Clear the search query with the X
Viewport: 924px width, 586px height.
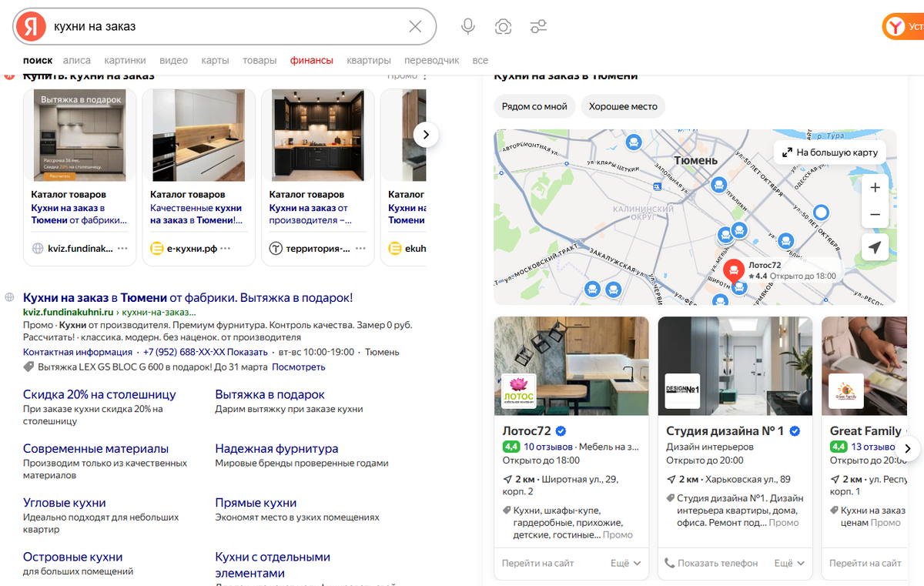pos(415,27)
